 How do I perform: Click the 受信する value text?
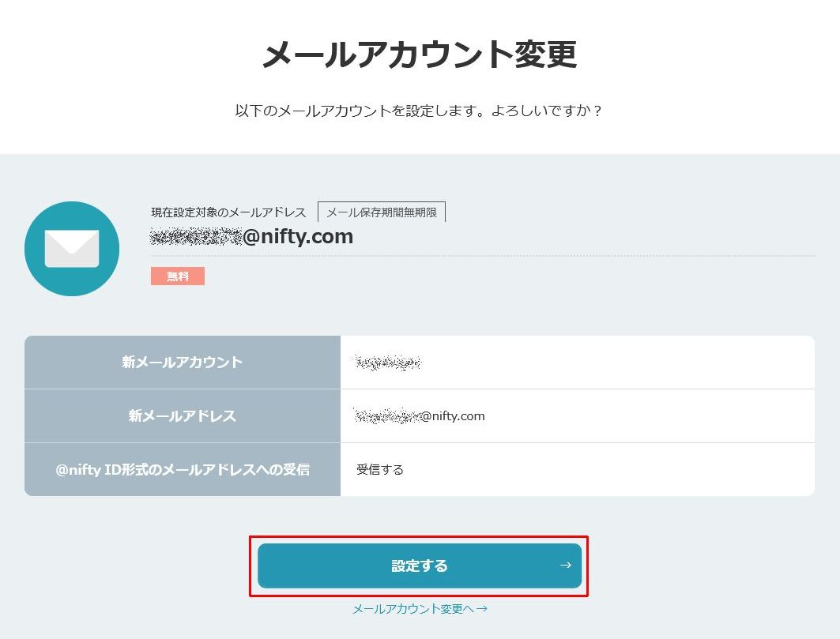pos(380,469)
